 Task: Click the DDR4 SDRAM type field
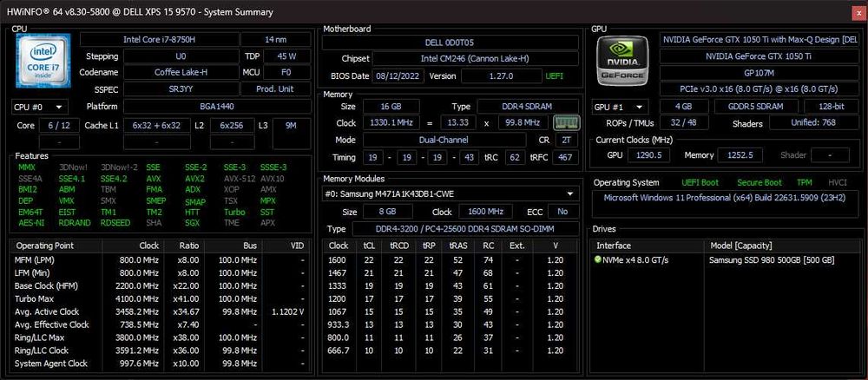(528, 106)
